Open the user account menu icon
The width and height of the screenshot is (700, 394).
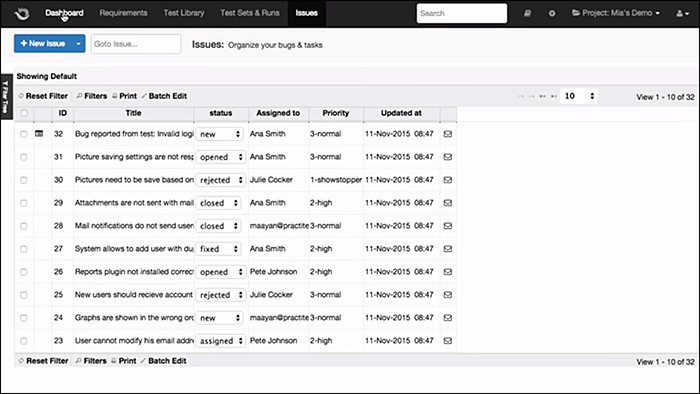point(682,13)
